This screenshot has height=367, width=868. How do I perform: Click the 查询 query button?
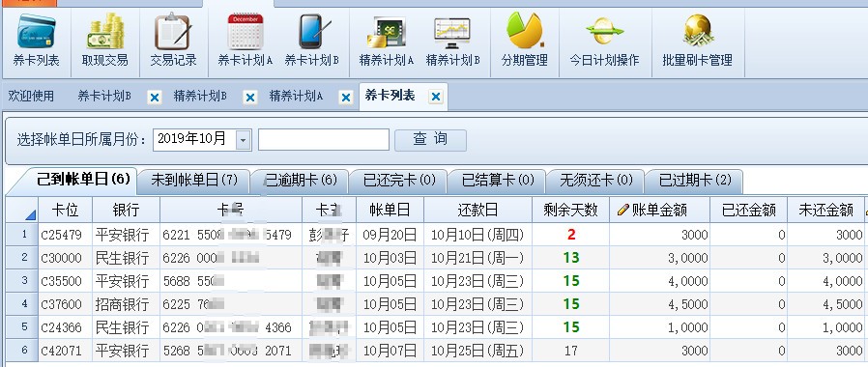click(x=430, y=140)
